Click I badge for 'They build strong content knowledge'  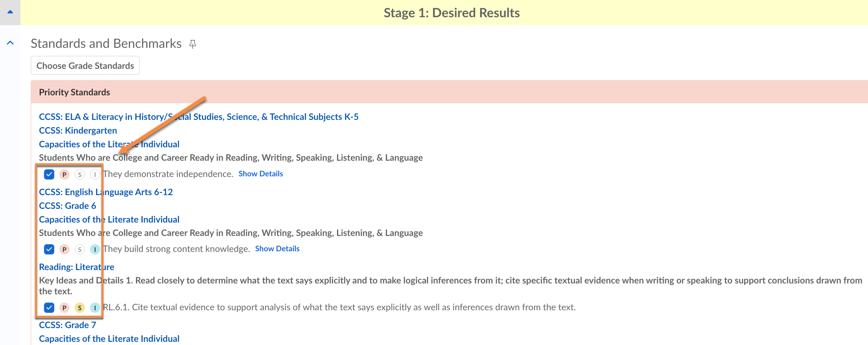pyautogui.click(x=95, y=249)
